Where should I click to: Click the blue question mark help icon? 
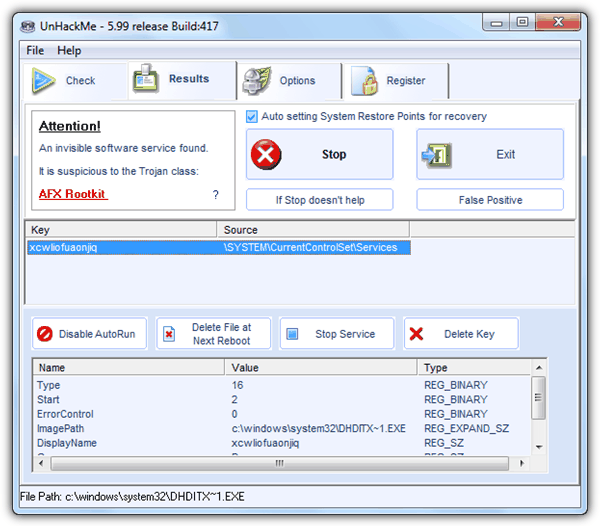click(x=216, y=195)
